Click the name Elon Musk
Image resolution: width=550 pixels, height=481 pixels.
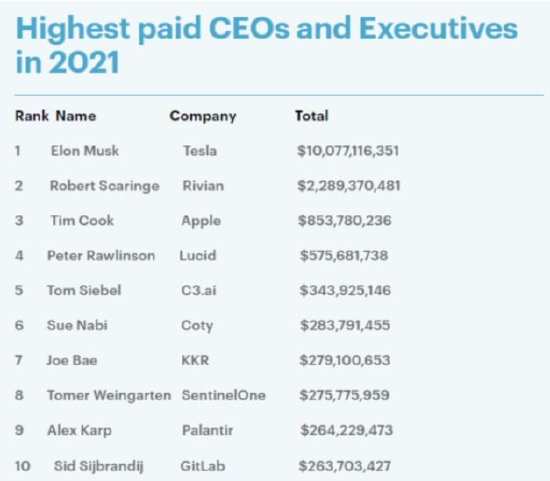click(x=85, y=151)
